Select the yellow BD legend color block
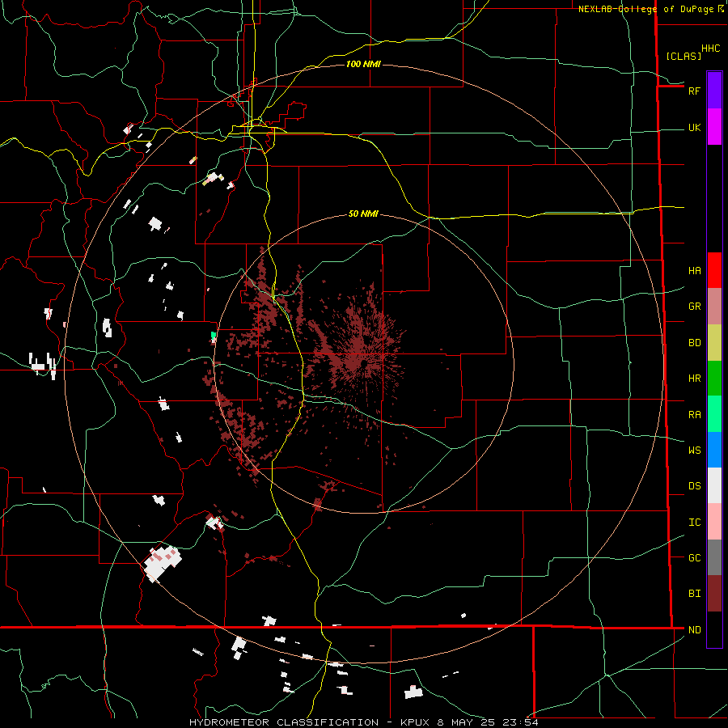This screenshot has height=728, width=728. (x=714, y=342)
